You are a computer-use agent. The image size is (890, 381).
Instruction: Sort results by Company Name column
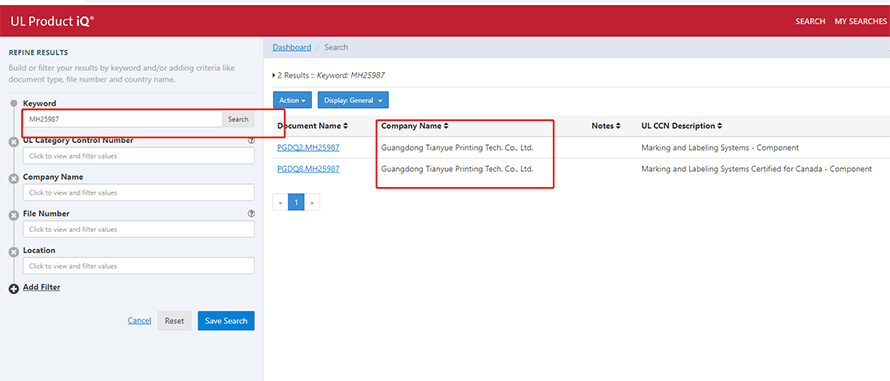pyautogui.click(x=414, y=125)
